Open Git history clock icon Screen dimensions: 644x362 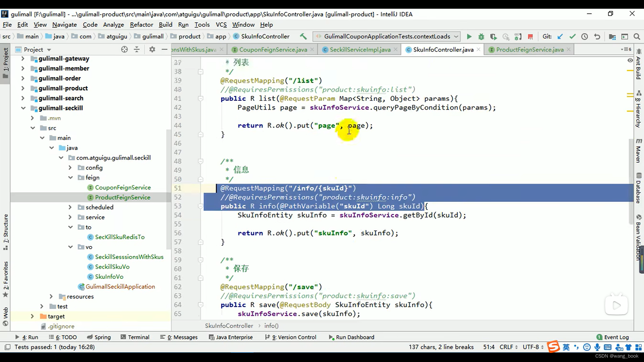(585, 37)
